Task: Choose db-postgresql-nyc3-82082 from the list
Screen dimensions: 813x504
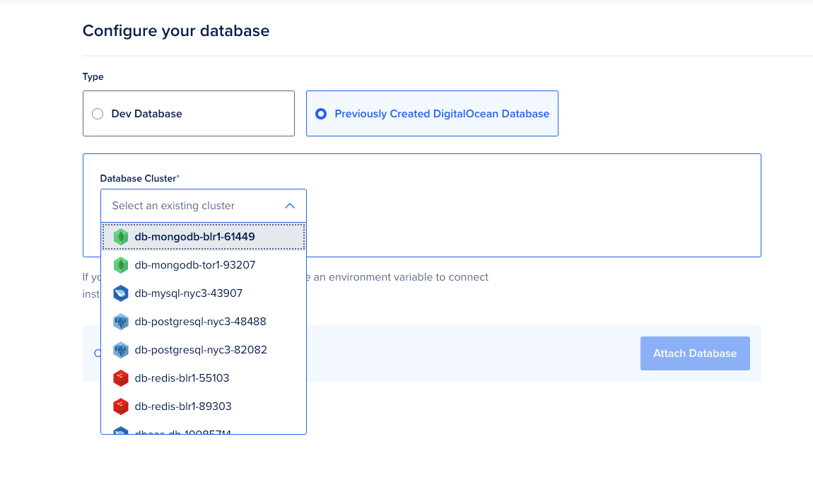Action: pos(204,349)
